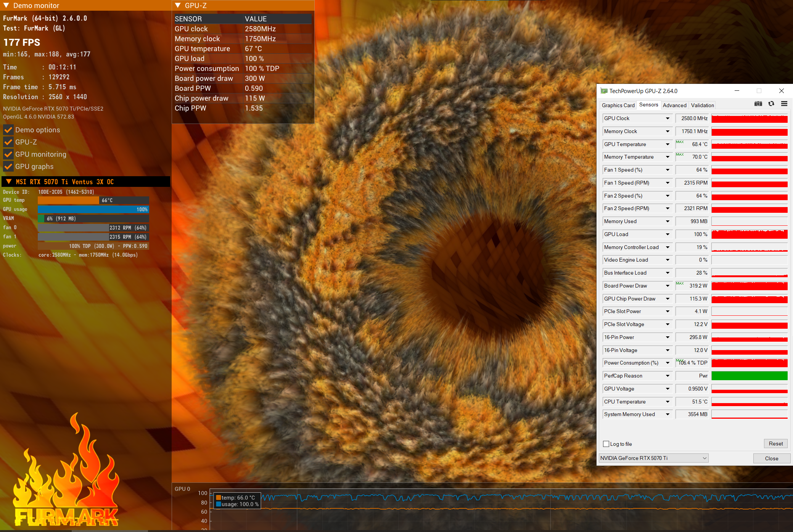Open the GPU-Z hamburger menu icon
The height and width of the screenshot is (532, 793).
click(x=784, y=104)
